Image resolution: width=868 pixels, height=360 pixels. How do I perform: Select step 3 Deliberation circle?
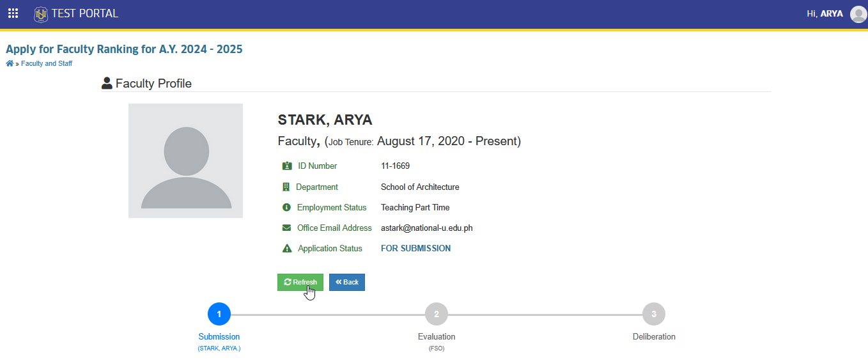pyautogui.click(x=654, y=314)
